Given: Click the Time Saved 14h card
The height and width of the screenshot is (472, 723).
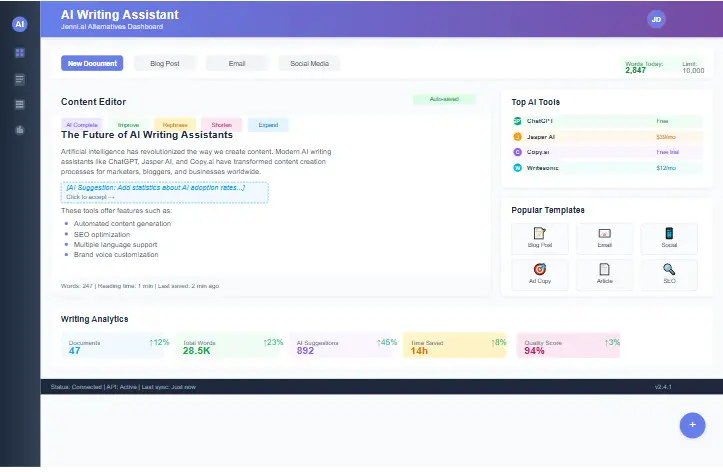Looking at the screenshot, I should coord(455,346).
